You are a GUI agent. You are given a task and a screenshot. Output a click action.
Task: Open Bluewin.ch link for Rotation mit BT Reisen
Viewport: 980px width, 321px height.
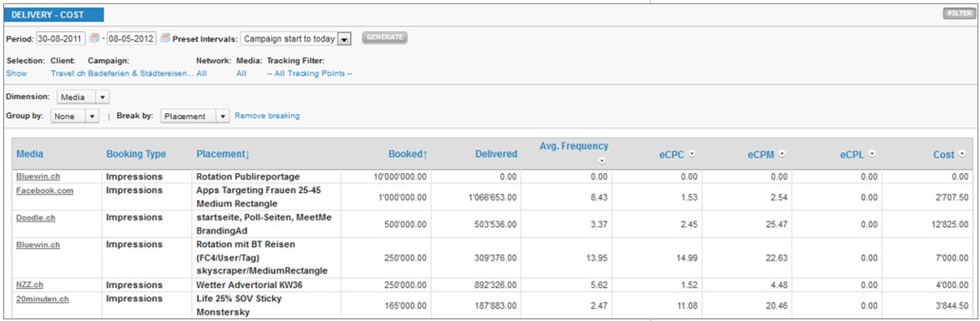(37, 245)
